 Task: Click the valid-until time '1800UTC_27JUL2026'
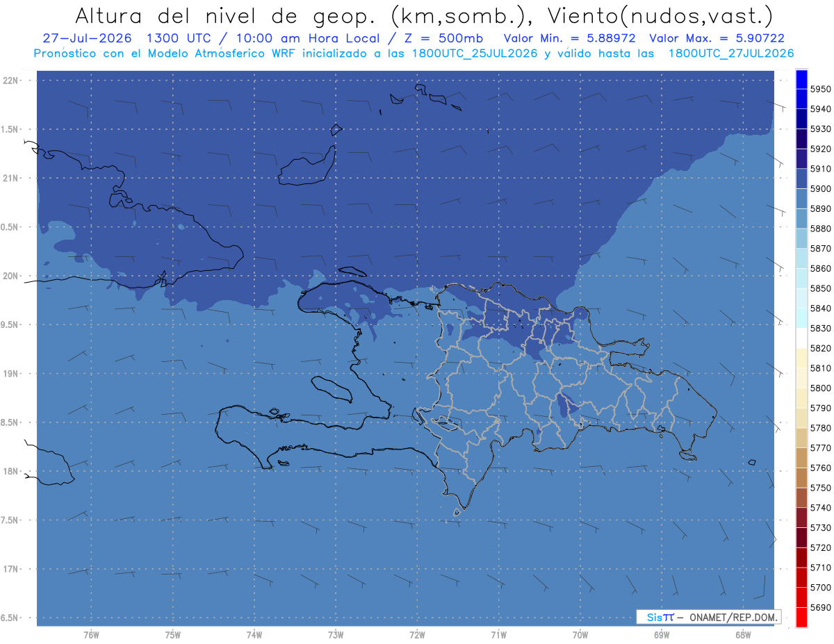tap(731, 53)
